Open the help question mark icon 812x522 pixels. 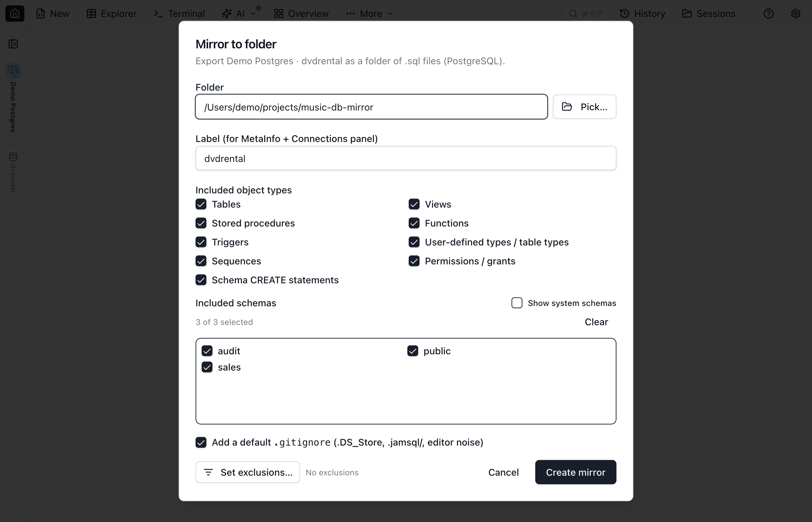[x=768, y=14]
